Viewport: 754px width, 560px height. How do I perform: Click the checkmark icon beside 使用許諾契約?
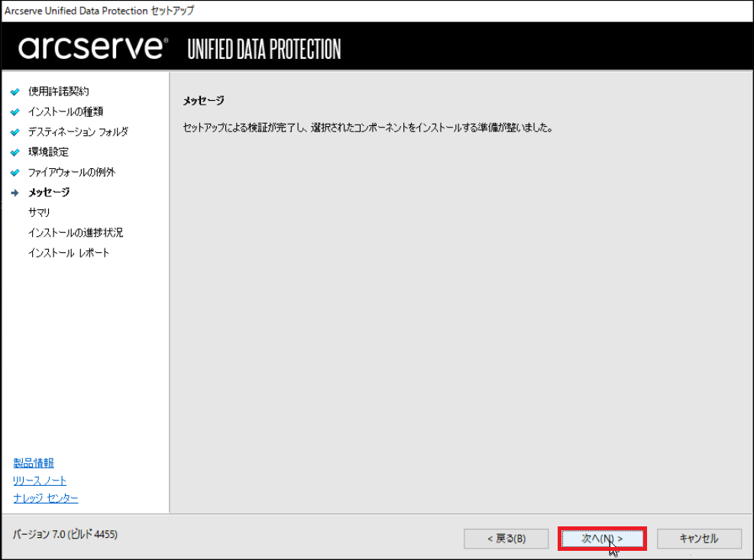pyautogui.click(x=15, y=92)
